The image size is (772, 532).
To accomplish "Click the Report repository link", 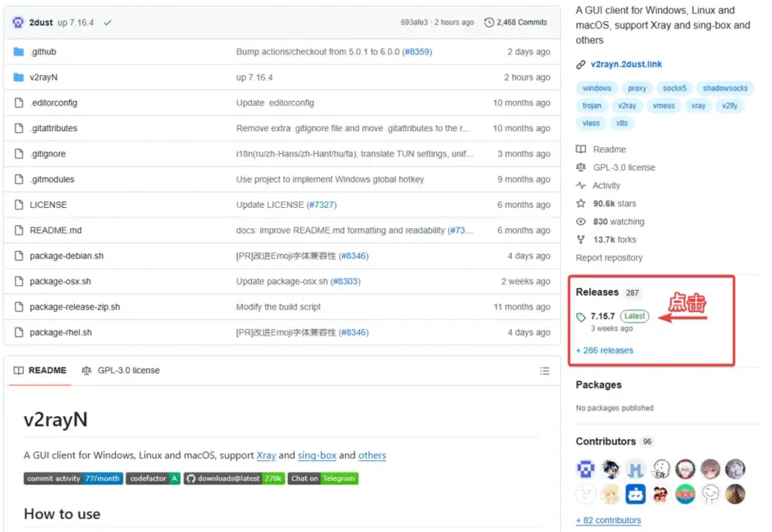I will point(609,258).
